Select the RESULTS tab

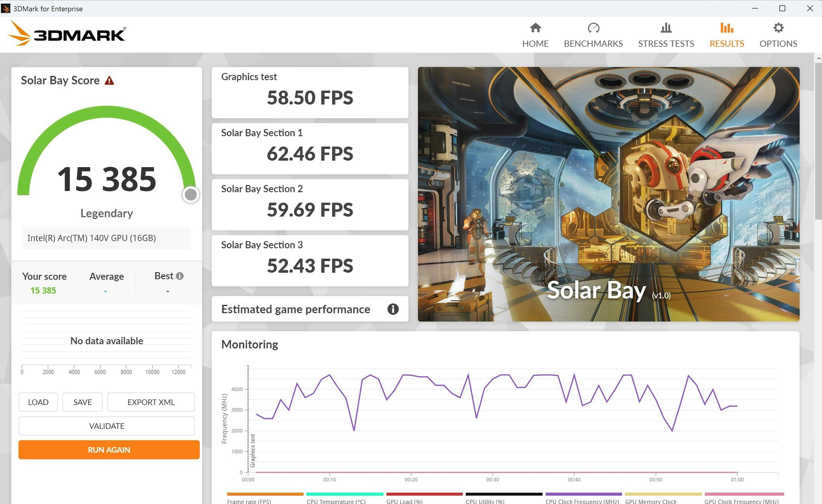[727, 35]
